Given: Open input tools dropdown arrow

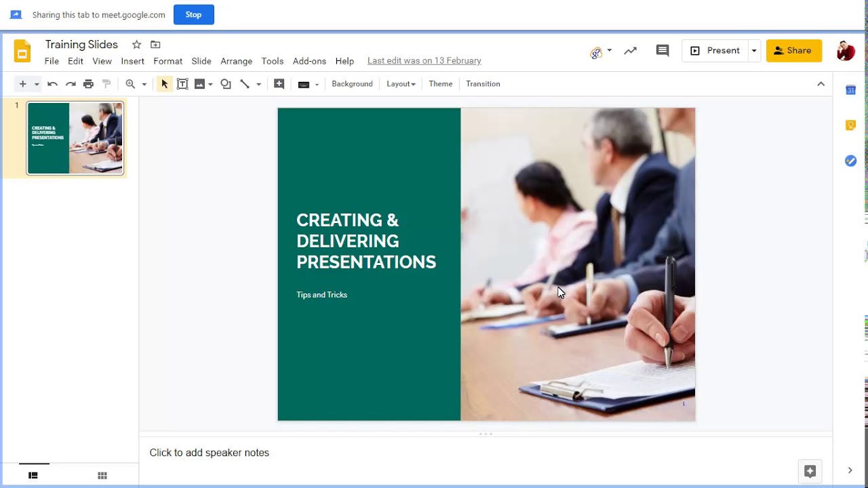Looking at the screenshot, I should (317, 85).
